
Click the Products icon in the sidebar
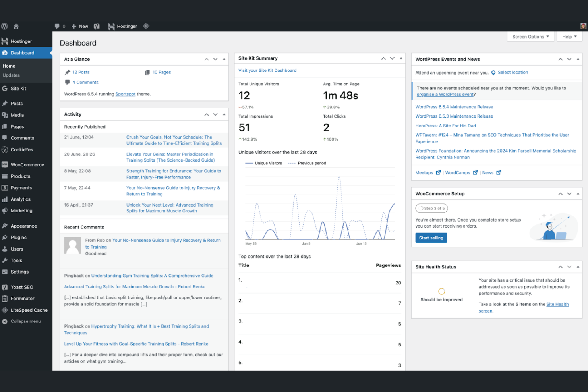[x=5, y=176]
